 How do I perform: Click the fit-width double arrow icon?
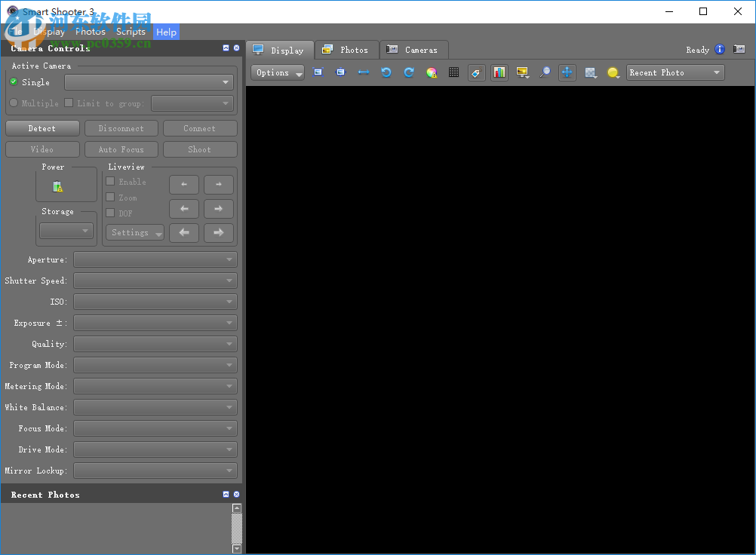[x=364, y=72]
